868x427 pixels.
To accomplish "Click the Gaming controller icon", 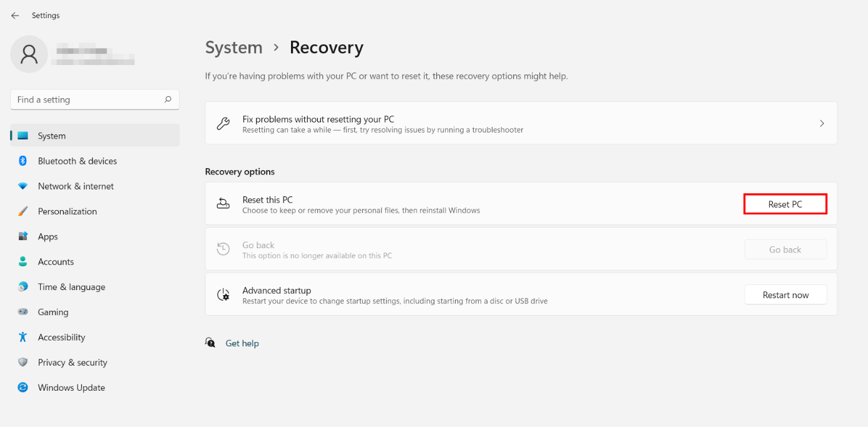I will click(23, 312).
